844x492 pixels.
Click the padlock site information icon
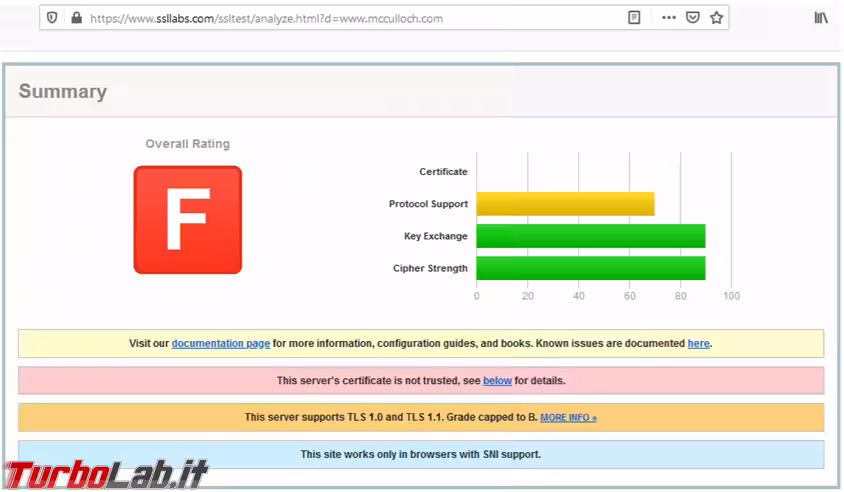pos(75,18)
